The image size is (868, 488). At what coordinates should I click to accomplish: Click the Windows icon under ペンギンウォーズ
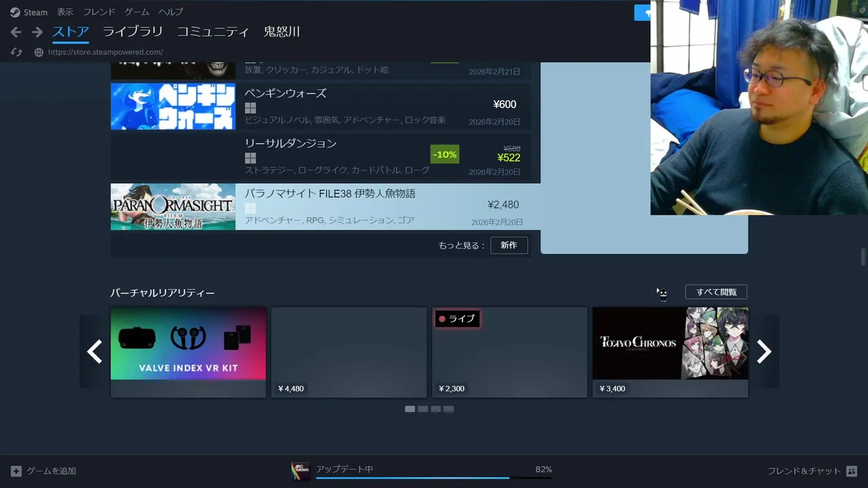coord(250,108)
